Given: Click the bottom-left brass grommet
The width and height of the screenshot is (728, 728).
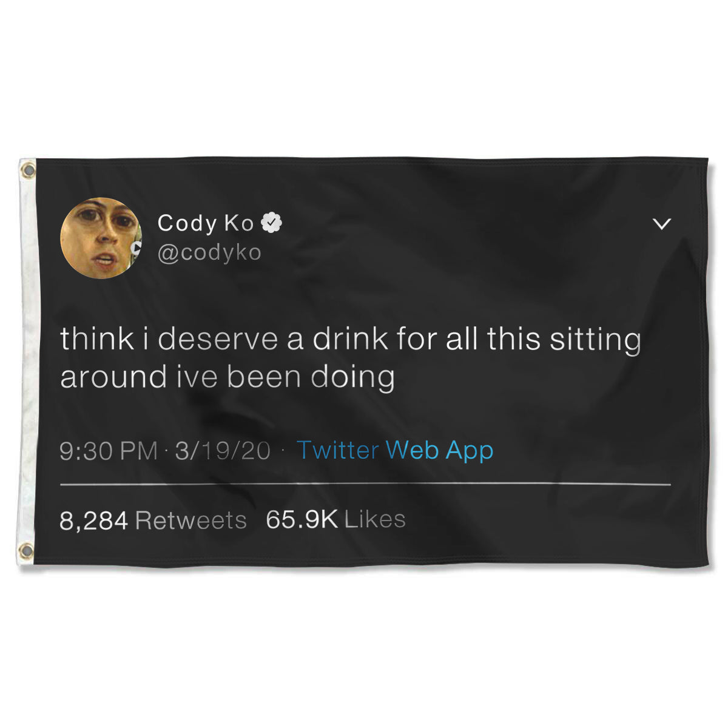Looking at the screenshot, I should click(x=25, y=551).
